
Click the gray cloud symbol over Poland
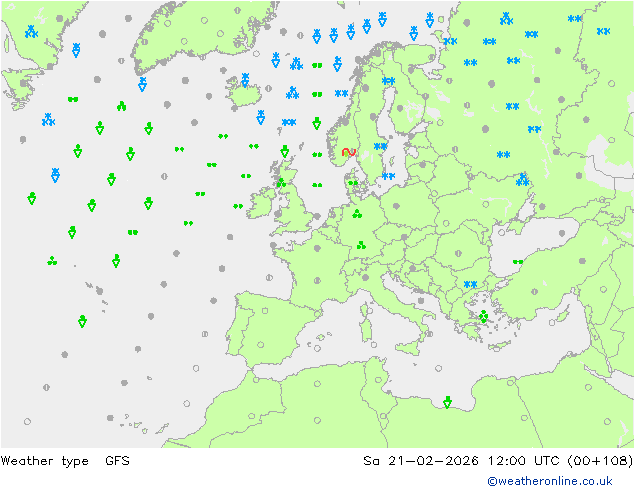pyautogui.click(x=397, y=206)
